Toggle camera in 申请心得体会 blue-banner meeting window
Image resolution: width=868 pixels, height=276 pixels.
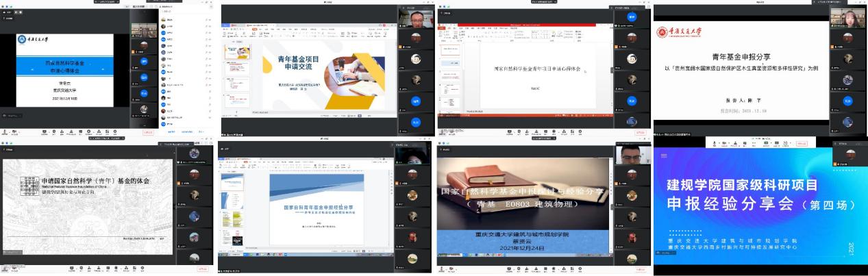coord(14,131)
